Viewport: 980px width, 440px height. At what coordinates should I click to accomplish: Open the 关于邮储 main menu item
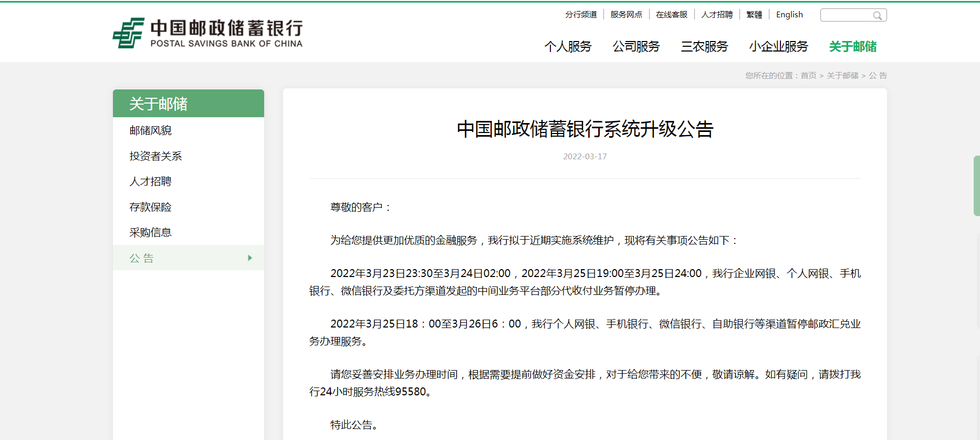[853, 47]
